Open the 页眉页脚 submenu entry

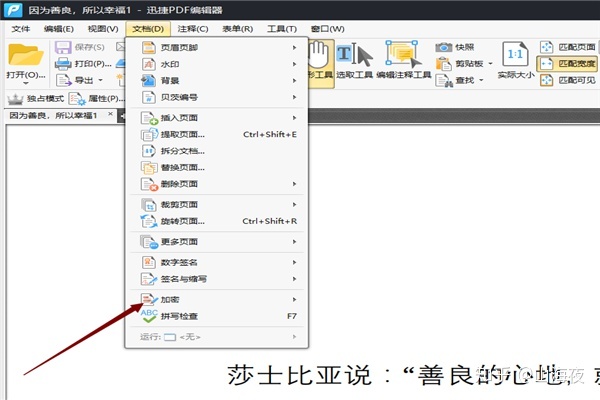tap(217, 47)
